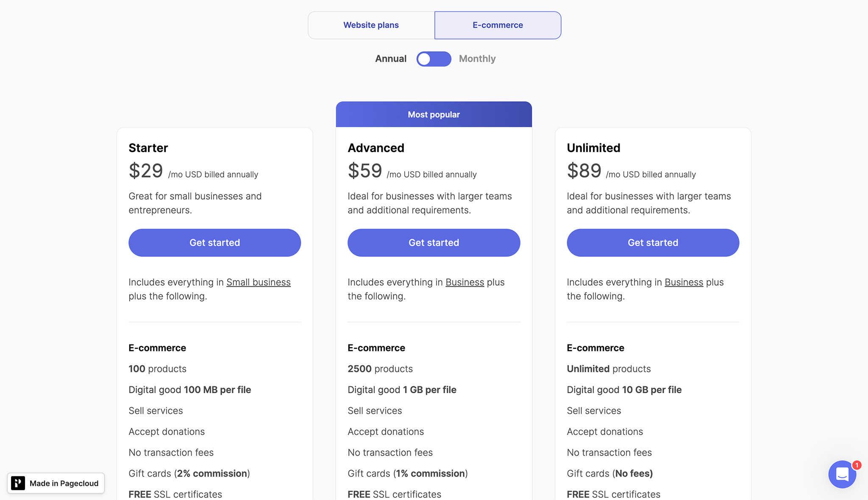
Task: Select the Starter plan heading
Action: 148,147
